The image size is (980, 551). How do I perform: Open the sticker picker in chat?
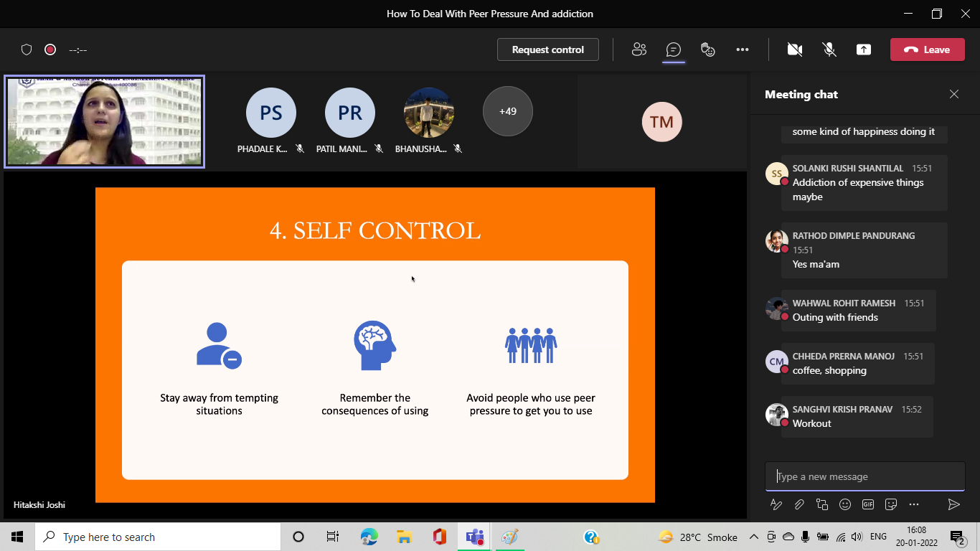coord(891,504)
